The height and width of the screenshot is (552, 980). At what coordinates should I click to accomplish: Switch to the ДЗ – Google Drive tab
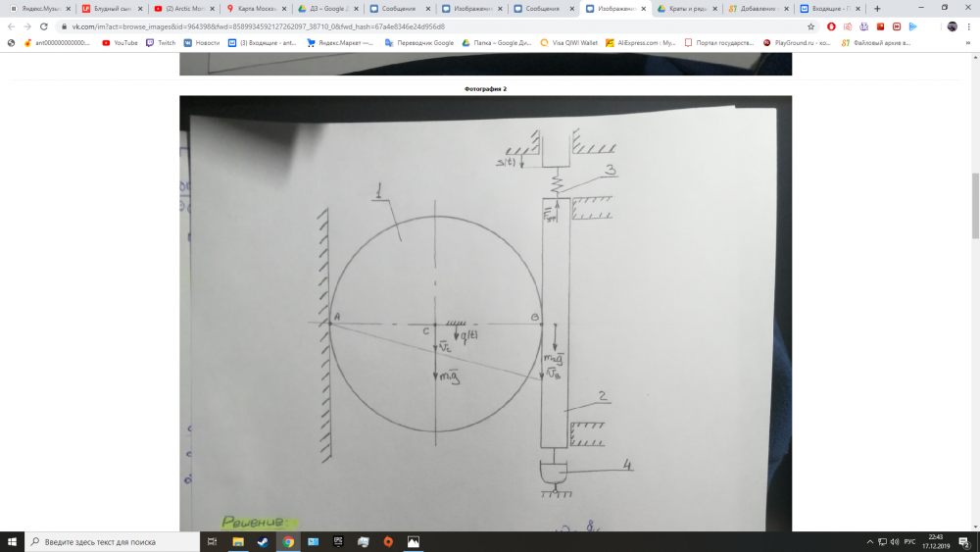tap(328, 9)
